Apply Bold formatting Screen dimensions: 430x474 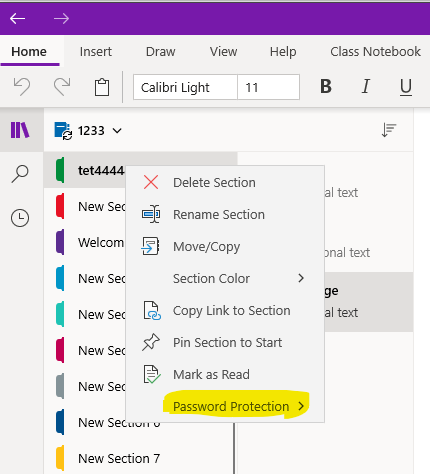(326, 87)
